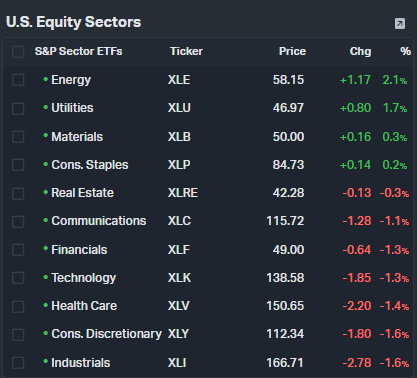Sort by the Chg column header

pyautogui.click(x=360, y=51)
